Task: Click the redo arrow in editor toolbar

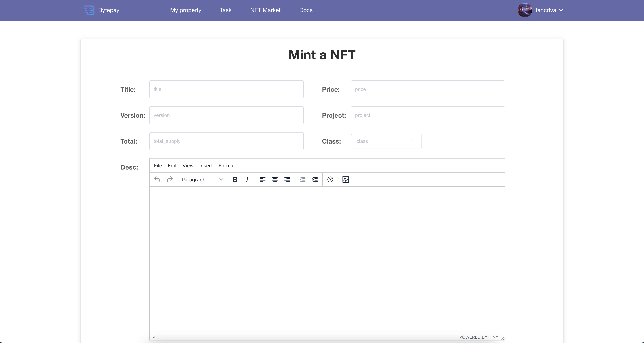Action: (170, 179)
